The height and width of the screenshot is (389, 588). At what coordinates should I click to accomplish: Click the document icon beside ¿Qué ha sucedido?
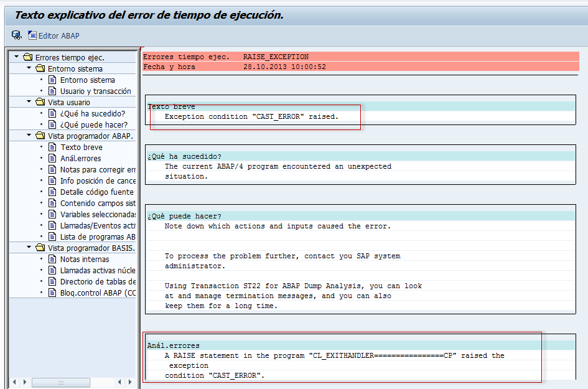(x=52, y=113)
